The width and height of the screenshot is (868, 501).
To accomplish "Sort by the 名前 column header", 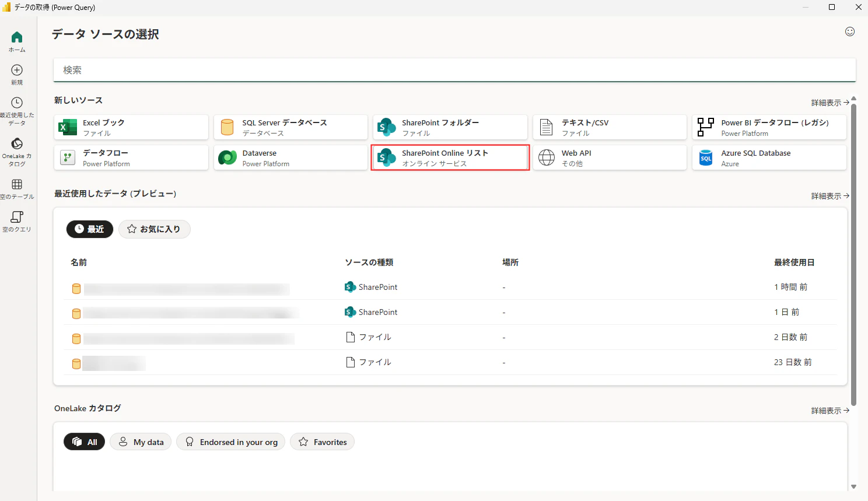I will [79, 262].
